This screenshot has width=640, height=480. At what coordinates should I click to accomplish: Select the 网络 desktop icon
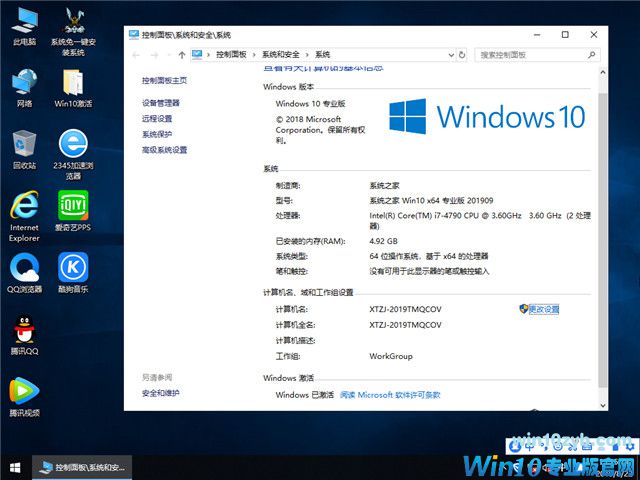point(24,87)
